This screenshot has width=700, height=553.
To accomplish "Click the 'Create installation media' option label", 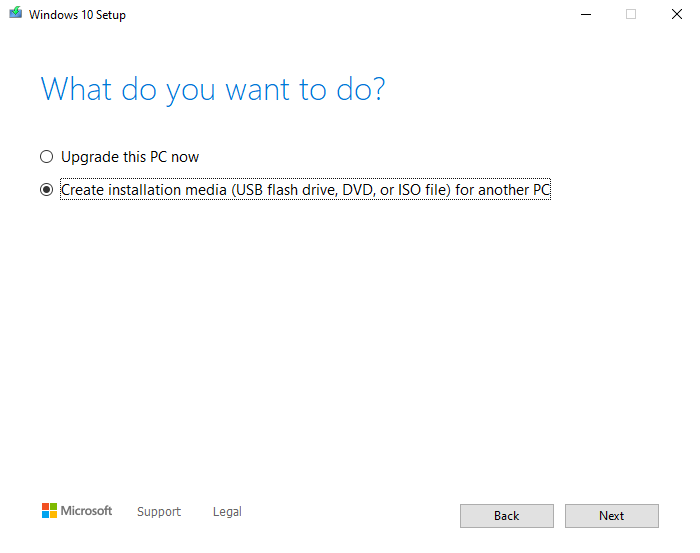I will (305, 190).
